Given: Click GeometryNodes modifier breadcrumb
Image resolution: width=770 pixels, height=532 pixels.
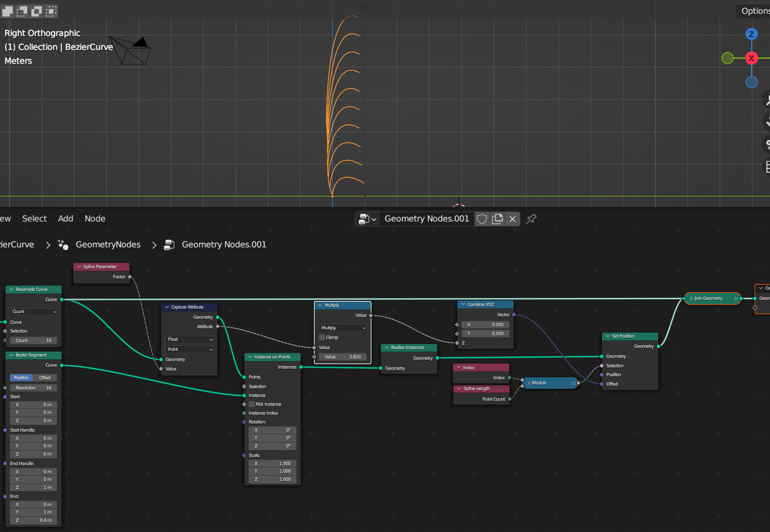Looking at the screenshot, I should pyautogui.click(x=108, y=244).
